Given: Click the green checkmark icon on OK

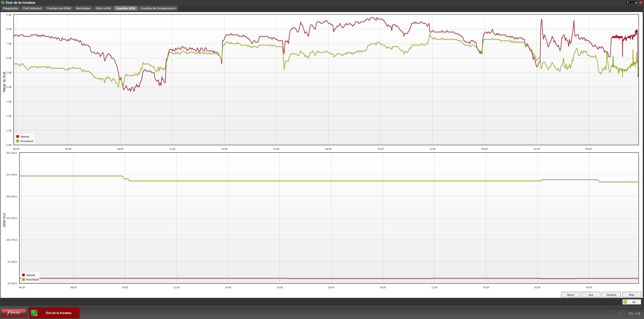Looking at the screenshot, I should [x=625, y=302].
